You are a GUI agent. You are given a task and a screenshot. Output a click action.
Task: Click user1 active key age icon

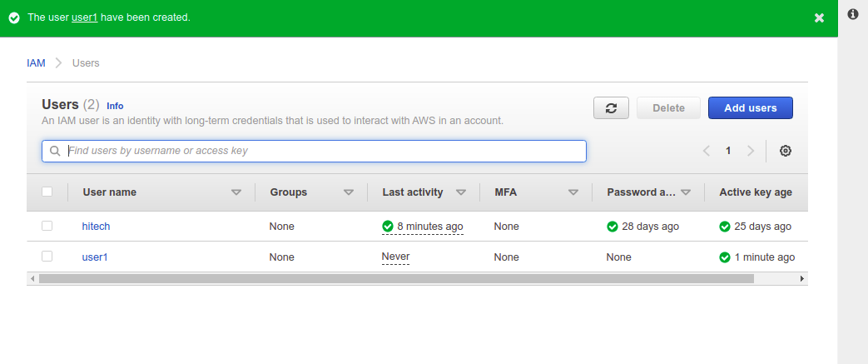coord(725,257)
